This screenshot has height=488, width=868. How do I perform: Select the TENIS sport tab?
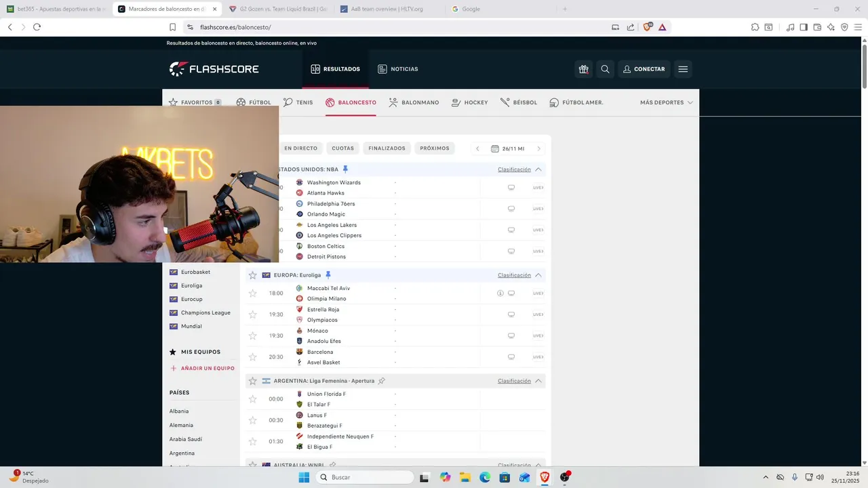(298, 102)
